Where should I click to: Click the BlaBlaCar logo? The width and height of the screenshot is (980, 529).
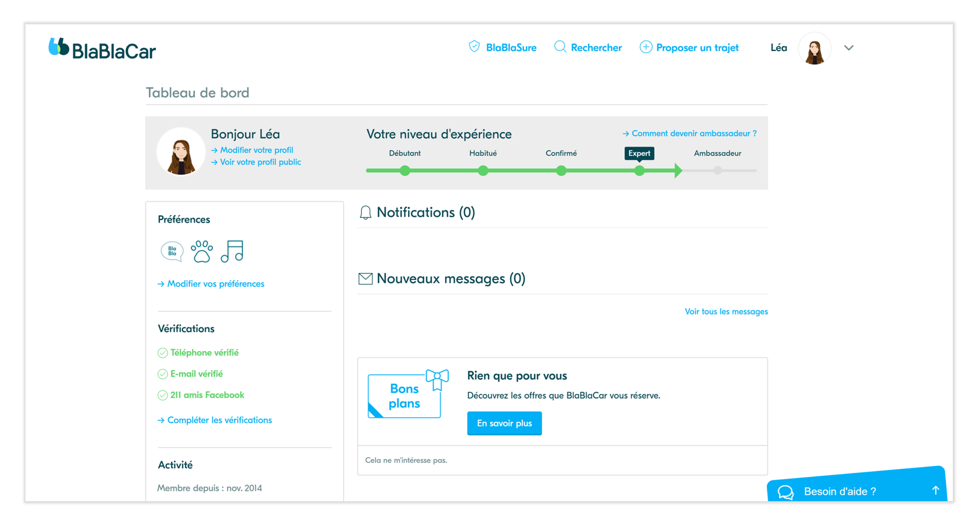click(102, 49)
